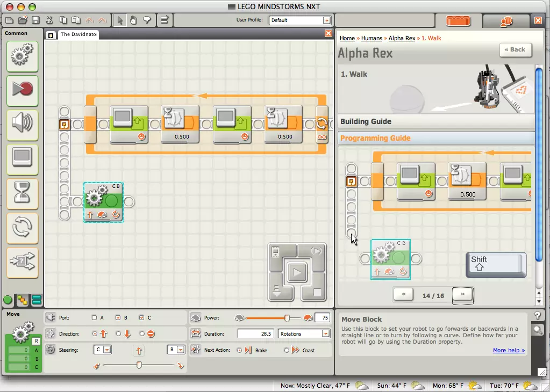
Task: Open the Alpha Rex breadcrumb link
Action: click(x=402, y=38)
